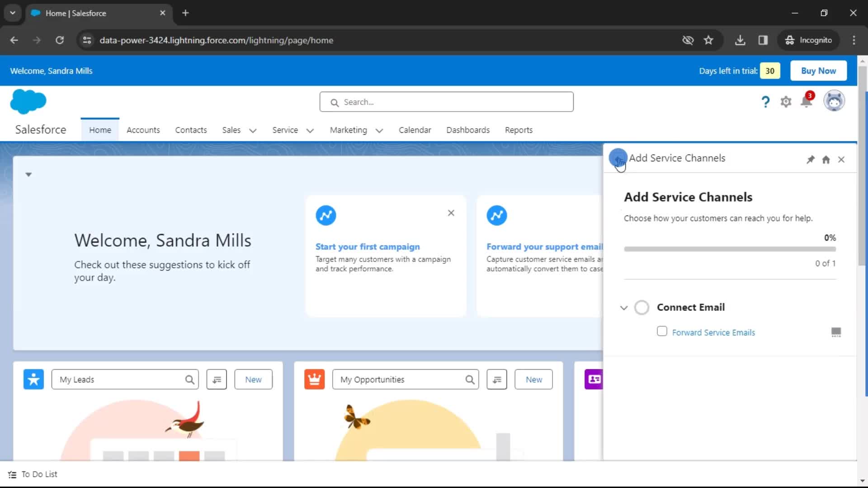This screenshot has height=488, width=868.
Task: Click the Salesforce cloud logo
Action: click(x=28, y=101)
